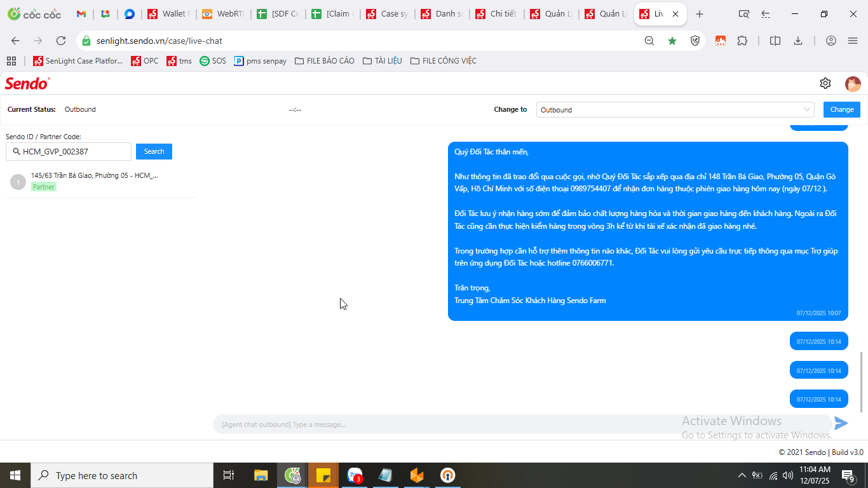This screenshot has height=488, width=868.
Task: Open the apps grid in bookmarks bar
Action: click(11, 61)
